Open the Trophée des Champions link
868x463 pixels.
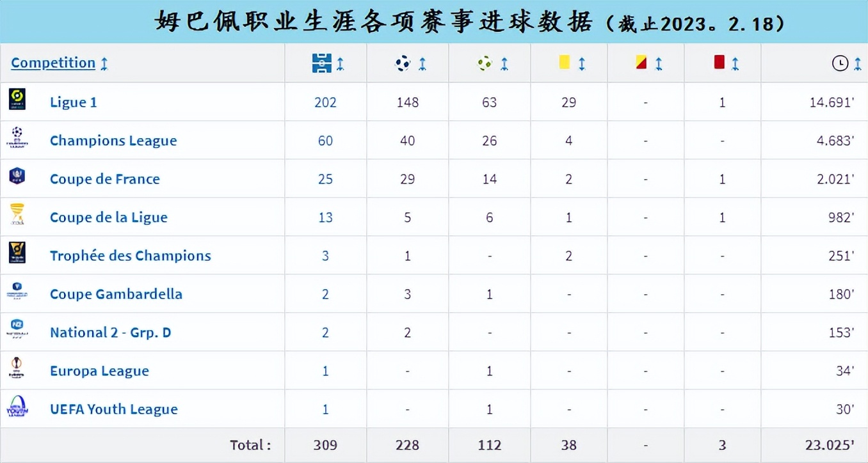(131, 256)
